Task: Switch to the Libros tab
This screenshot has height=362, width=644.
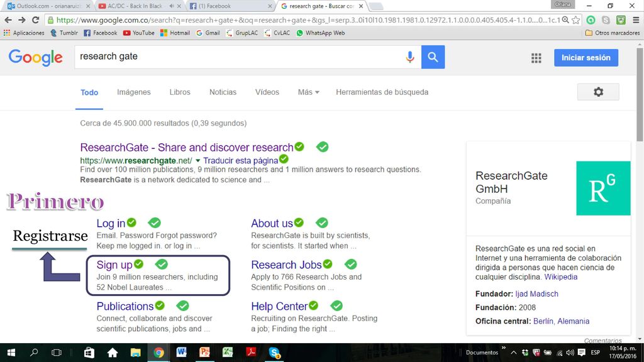Action: [x=180, y=92]
